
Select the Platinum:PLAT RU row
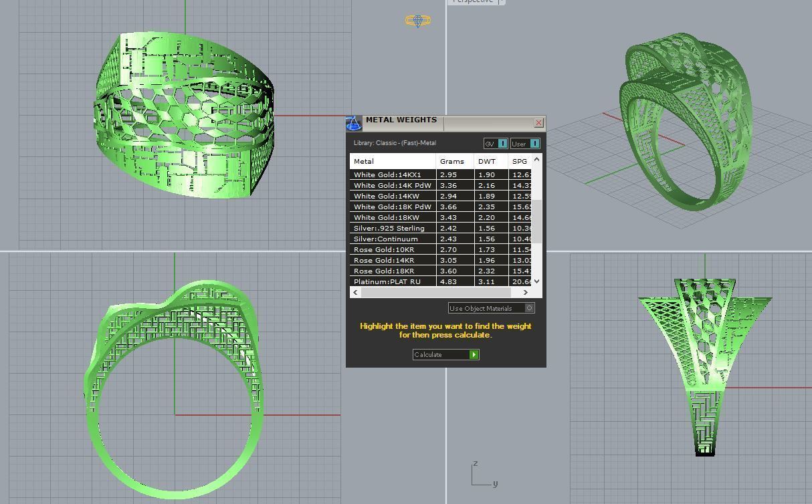click(441, 281)
